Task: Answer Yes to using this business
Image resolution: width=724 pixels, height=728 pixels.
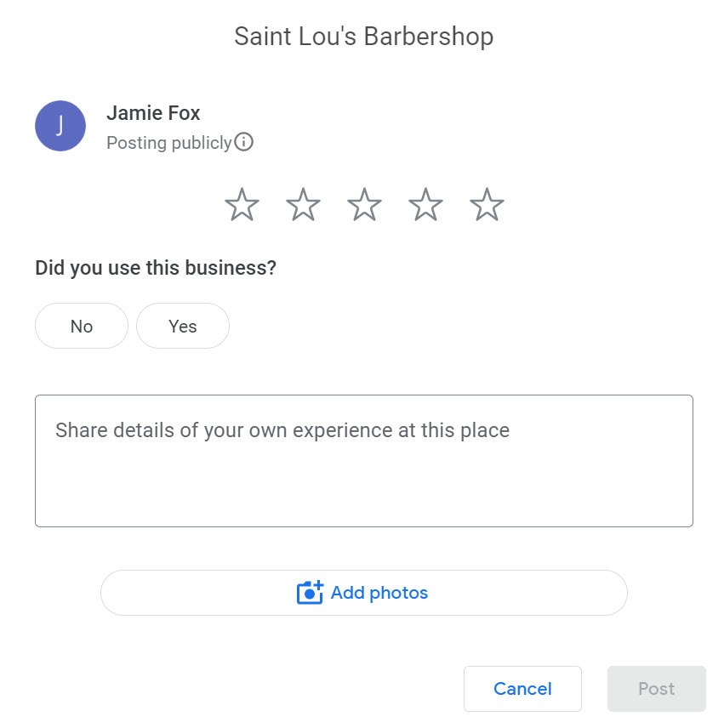Action: [x=183, y=326]
